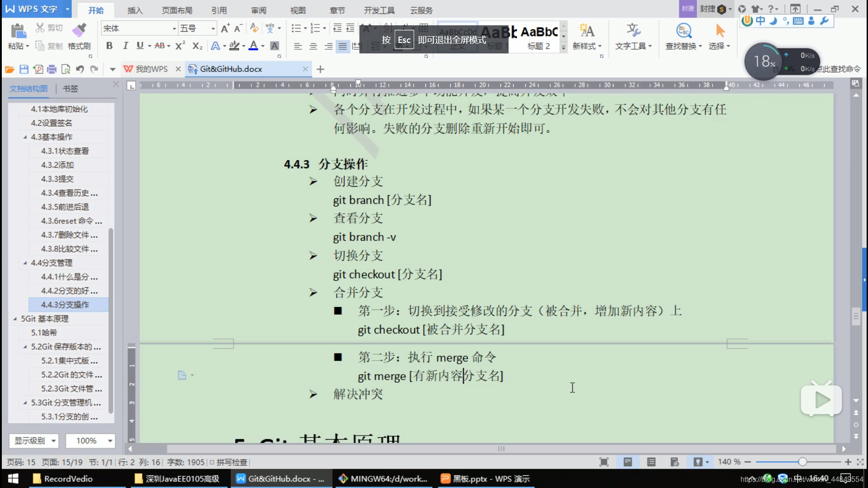This screenshot has height=488, width=868.
Task: Click the character shading A icon
Action: coord(274,46)
